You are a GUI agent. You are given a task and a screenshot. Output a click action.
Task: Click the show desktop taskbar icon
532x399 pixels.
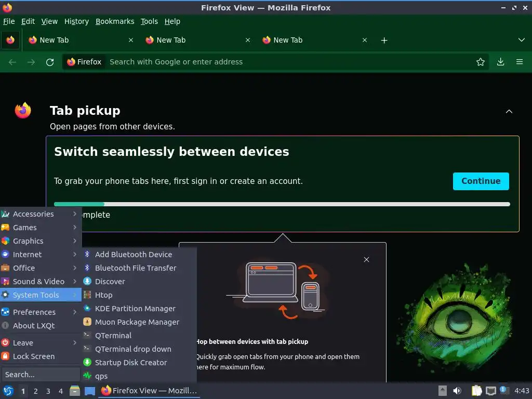90,391
